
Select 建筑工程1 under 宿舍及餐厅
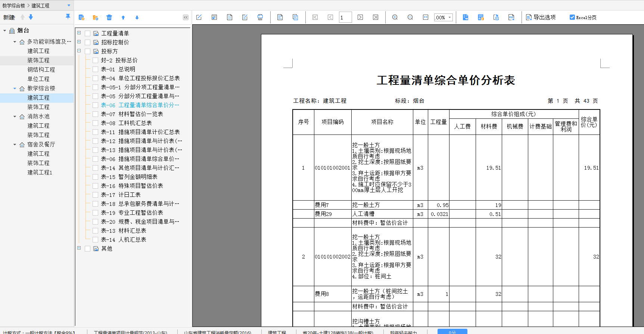coord(40,172)
